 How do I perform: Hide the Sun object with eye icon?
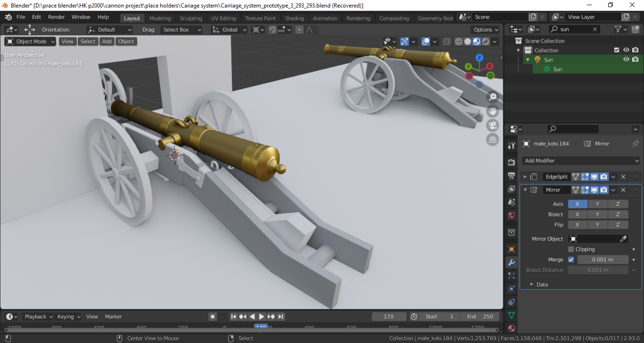[x=626, y=59]
